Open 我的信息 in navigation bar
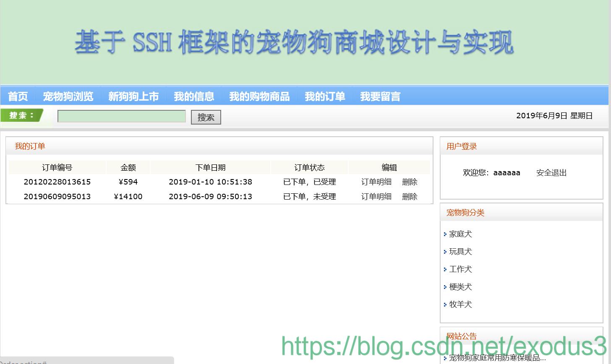 [x=194, y=96]
